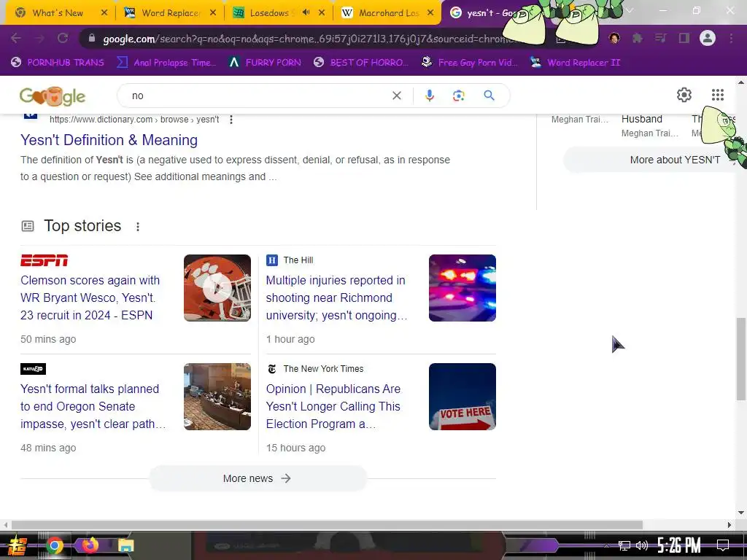The height and width of the screenshot is (560, 747).
Task: Click the 5:26 PM clock
Action: tap(679, 545)
